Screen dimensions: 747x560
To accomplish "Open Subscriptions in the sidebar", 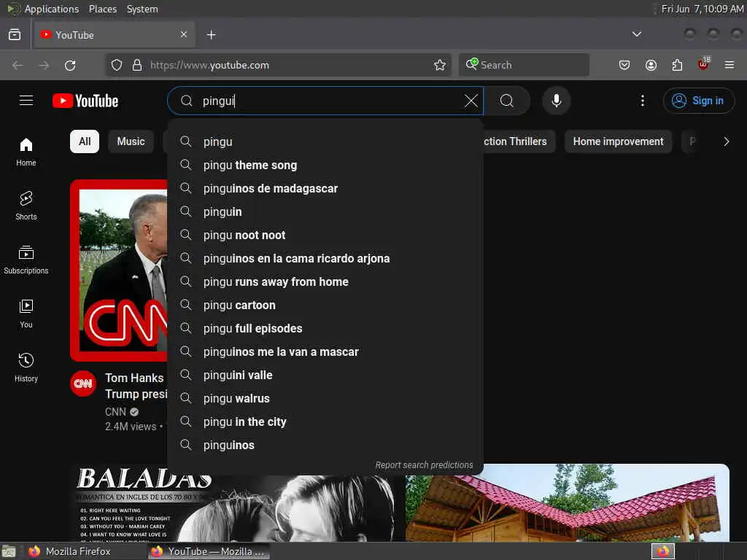I will [26, 260].
